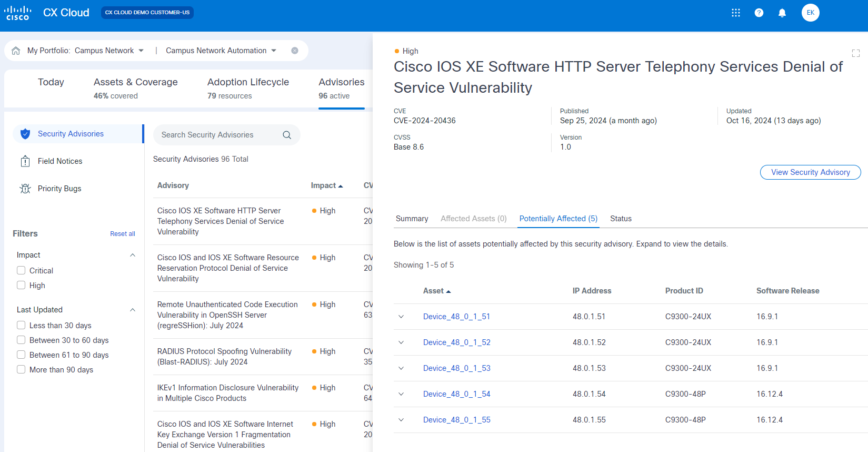Viewport: 868px width, 452px height.
Task: Click the Product ID column header
Action: coord(684,291)
